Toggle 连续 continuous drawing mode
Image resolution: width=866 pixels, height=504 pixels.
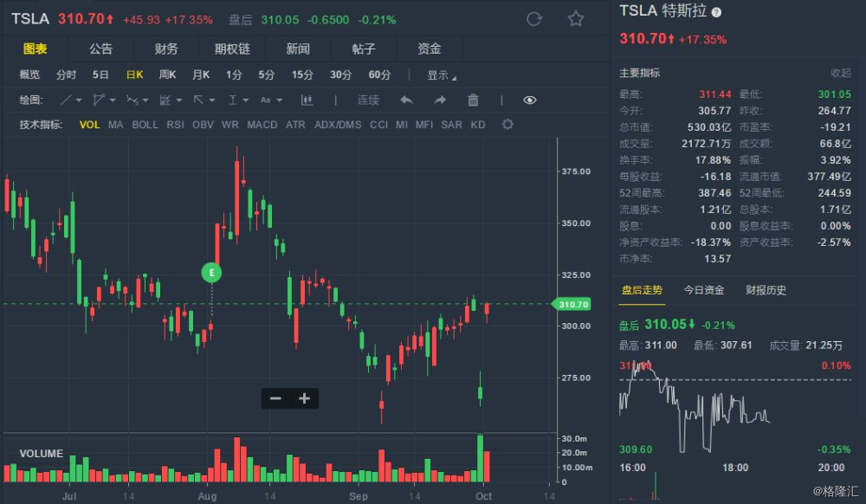coord(368,100)
